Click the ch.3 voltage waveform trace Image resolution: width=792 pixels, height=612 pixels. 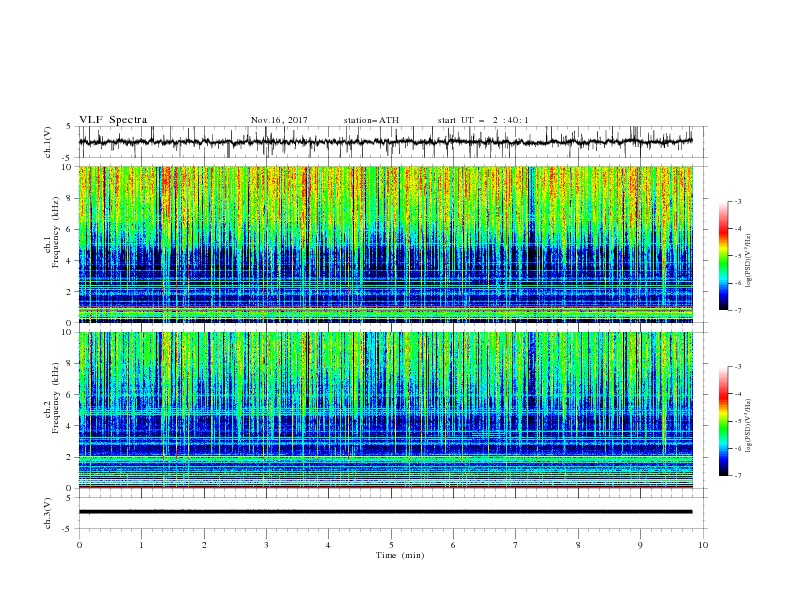click(385, 512)
